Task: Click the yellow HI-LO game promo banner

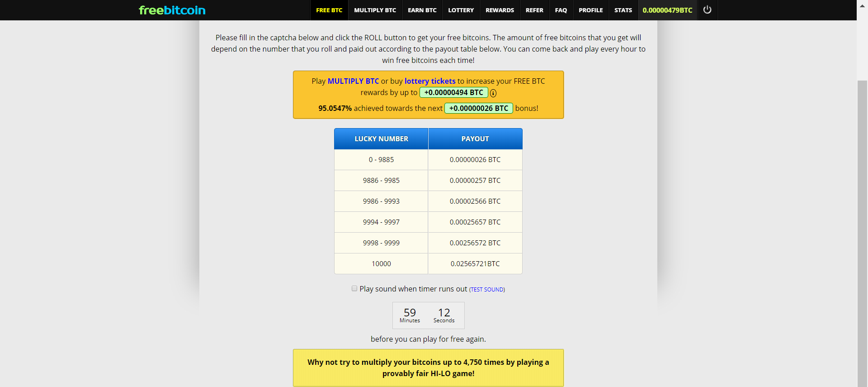Action: click(x=428, y=368)
